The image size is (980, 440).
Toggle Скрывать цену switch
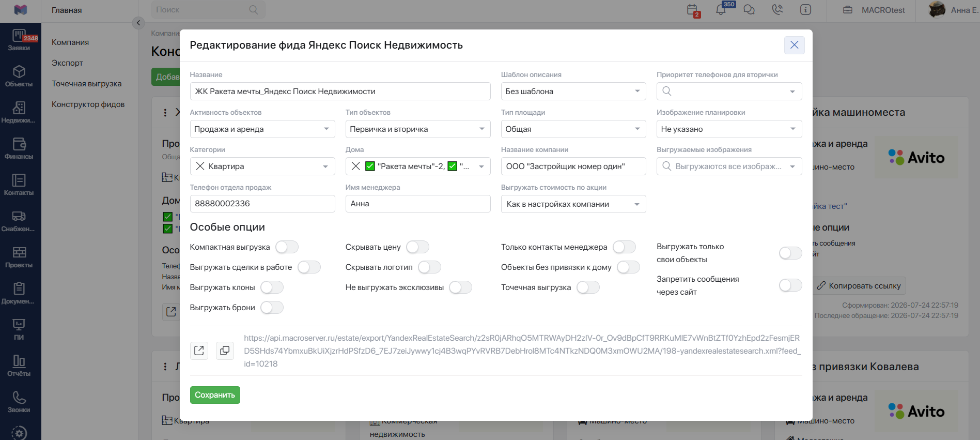tap(417, 247)
